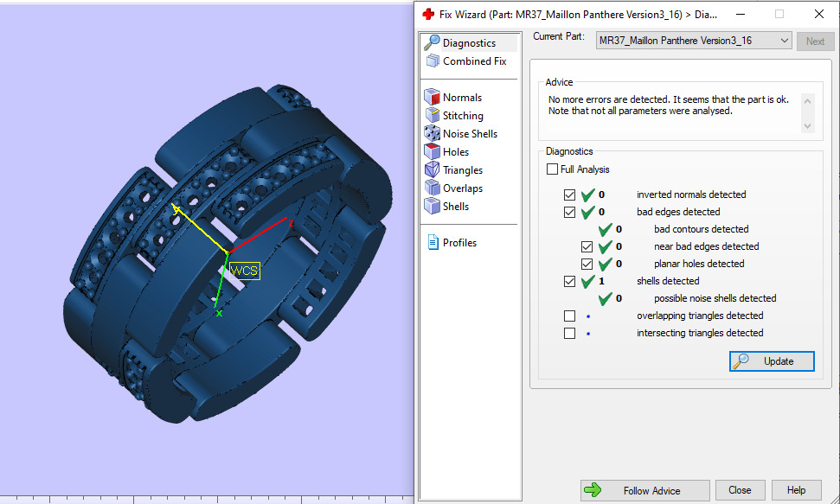Click the Help button
This screenshot has height=504, width=840.
click(796, 490)
